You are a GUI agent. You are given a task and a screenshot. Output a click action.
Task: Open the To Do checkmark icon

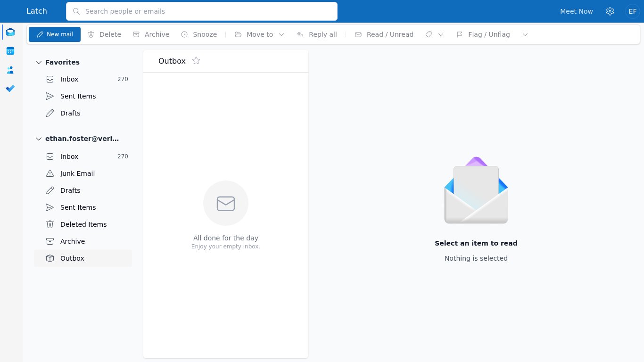10,89
